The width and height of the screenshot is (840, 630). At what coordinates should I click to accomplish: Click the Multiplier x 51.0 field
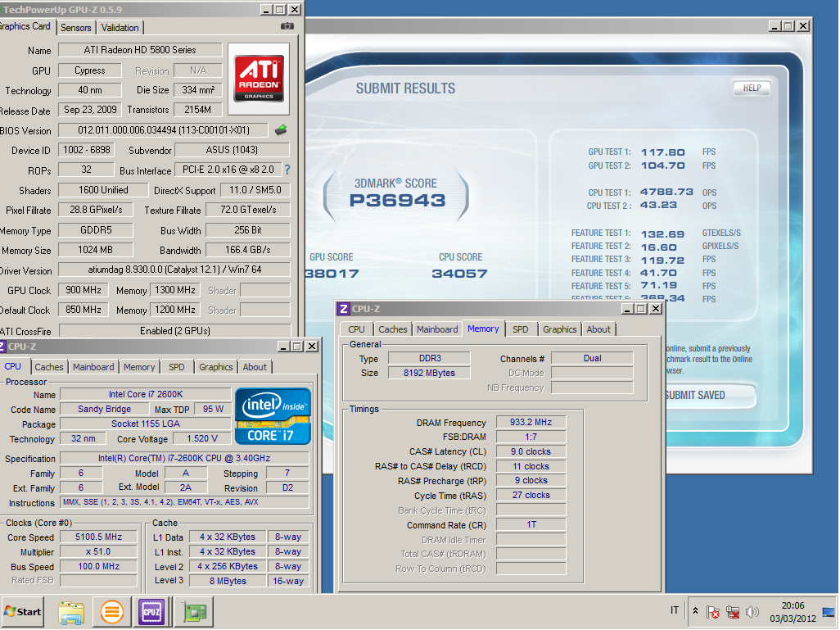(98, 551)
